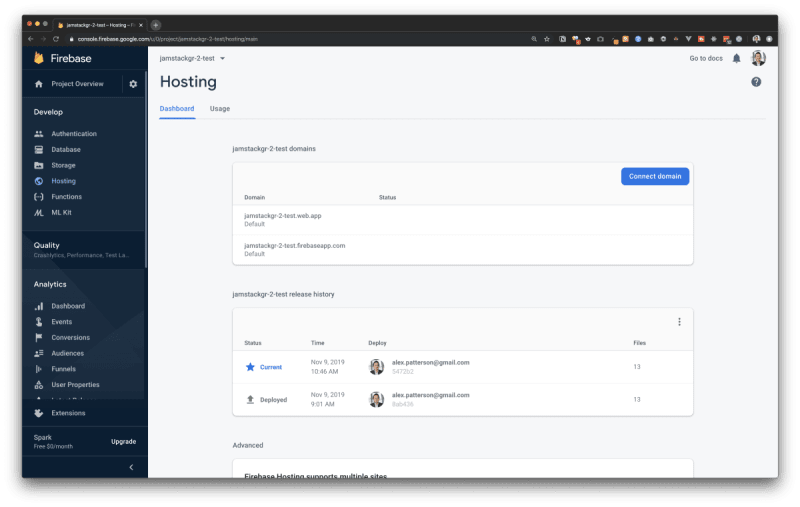The height and width of the screenshot is (507, 800).
Task: Click the Hosting globe icon
Action: click(x=39, y=181)
